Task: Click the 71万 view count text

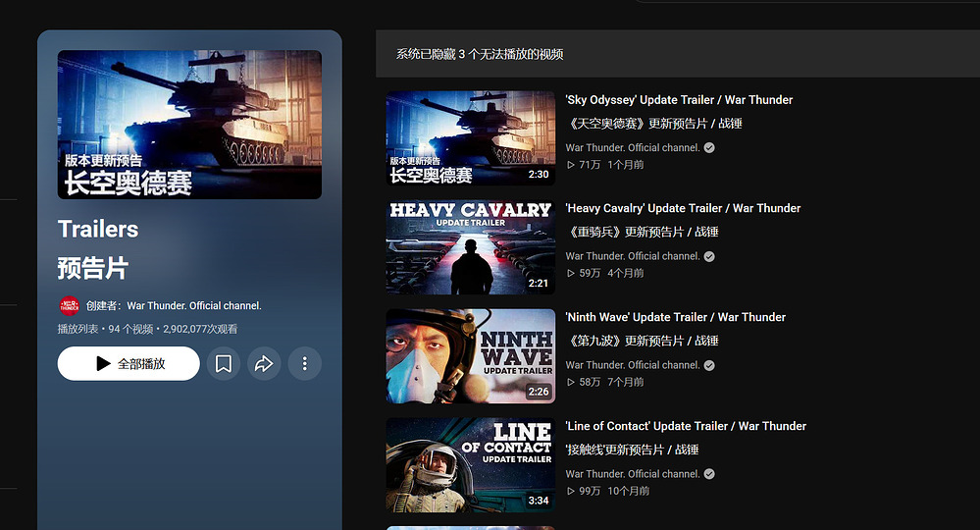Action: 590,165
